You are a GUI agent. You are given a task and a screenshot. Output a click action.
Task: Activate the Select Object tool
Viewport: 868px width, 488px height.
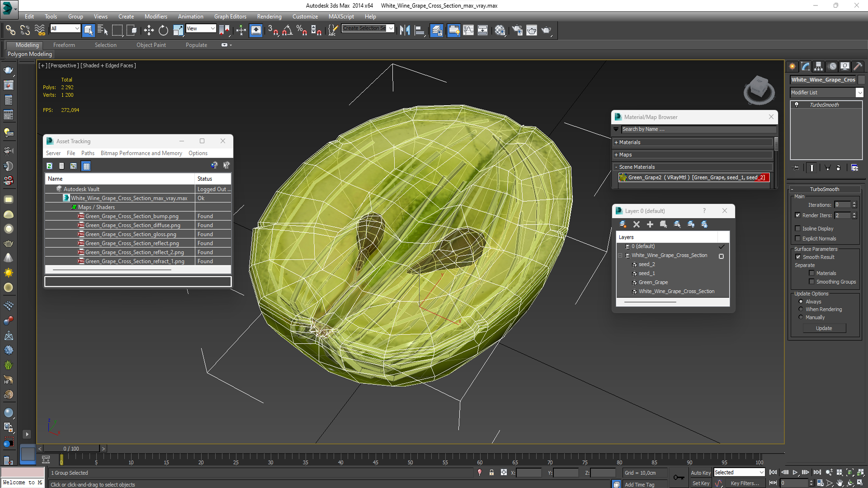[88, 30]
